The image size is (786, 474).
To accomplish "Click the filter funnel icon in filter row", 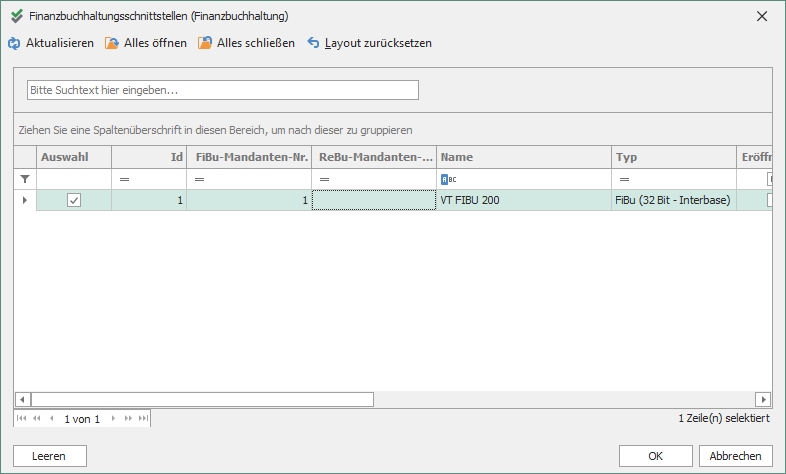I will pos(25,179).
